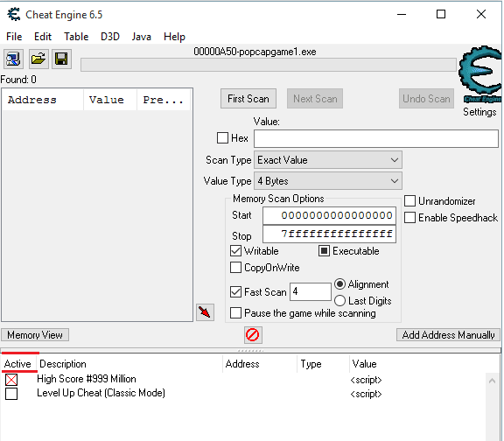Open the Java menu
The image size is (504, 441).
[x=141, y=37]
